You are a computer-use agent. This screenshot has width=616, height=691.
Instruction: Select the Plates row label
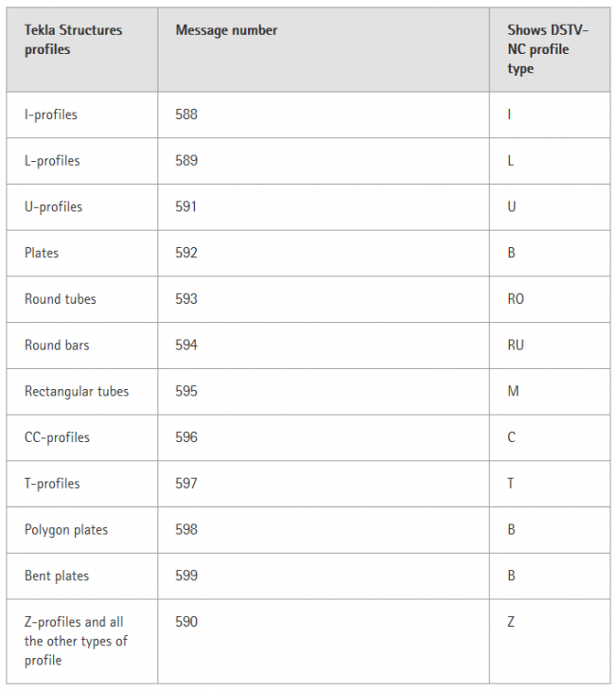coord(42,253)
